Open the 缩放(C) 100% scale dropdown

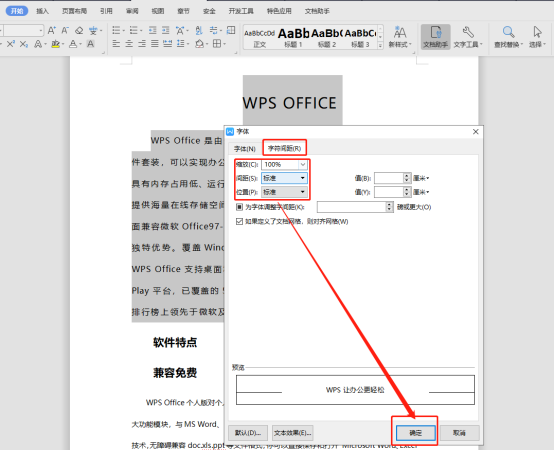coord(303,165)
